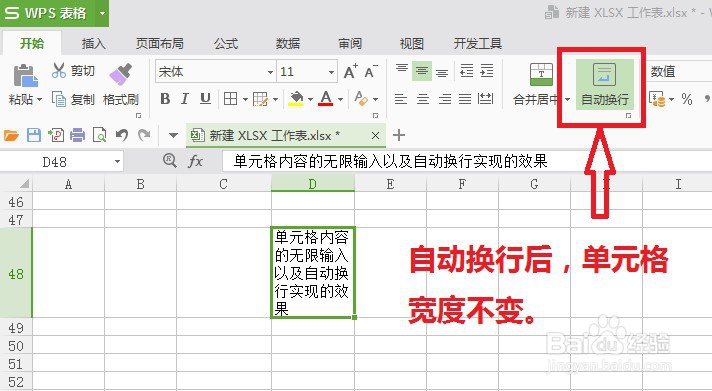This screenshot has width=712, height=391.
Task: Click the cell borders icon
Action: (231, 99)
